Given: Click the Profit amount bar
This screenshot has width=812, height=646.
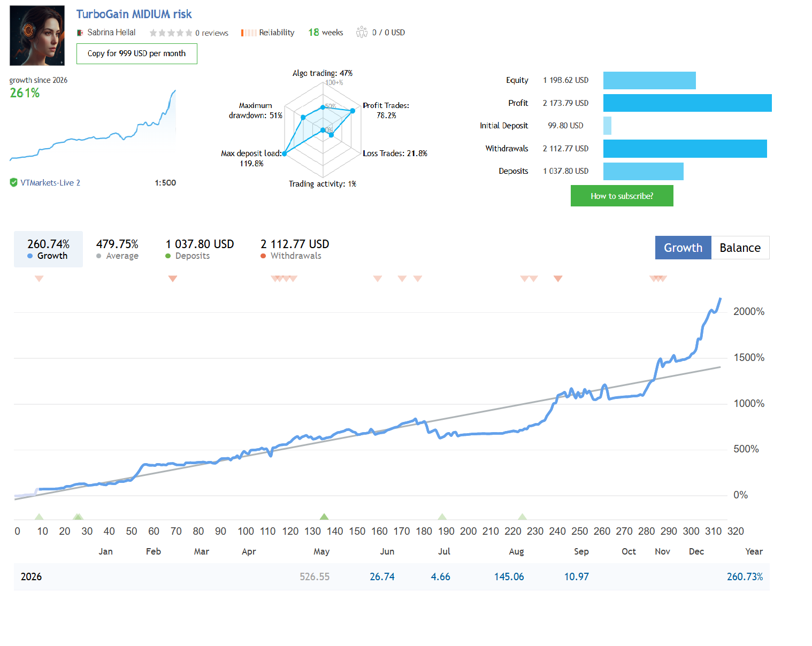Looking at the screenshot, I should click(687, 103).
